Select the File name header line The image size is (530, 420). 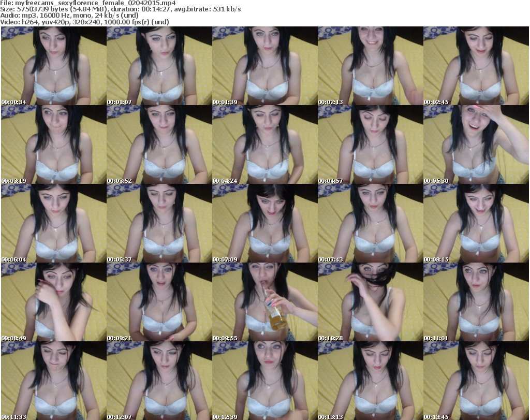pos(88,3)
